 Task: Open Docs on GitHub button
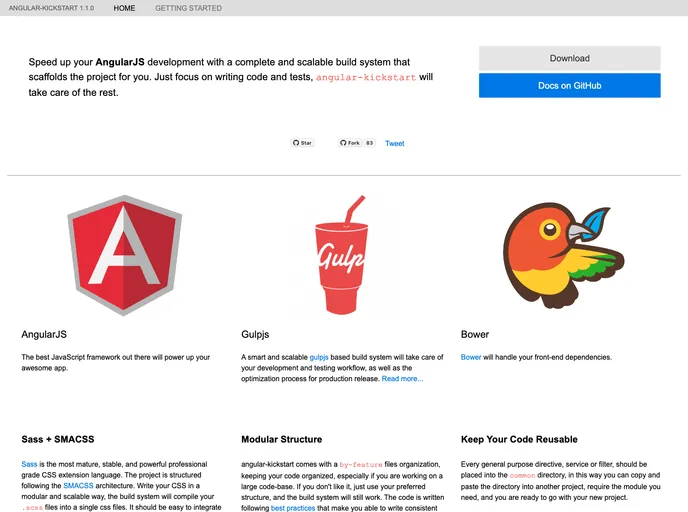point(570,86)
